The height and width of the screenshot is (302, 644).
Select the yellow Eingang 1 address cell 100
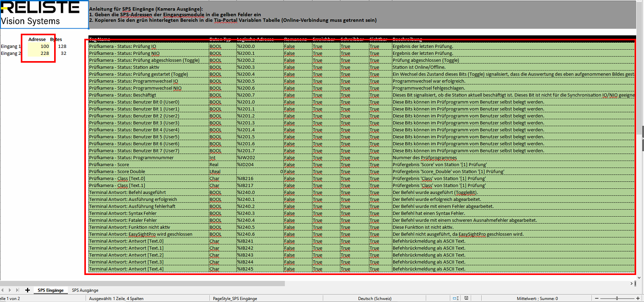[x=39, y=46]
